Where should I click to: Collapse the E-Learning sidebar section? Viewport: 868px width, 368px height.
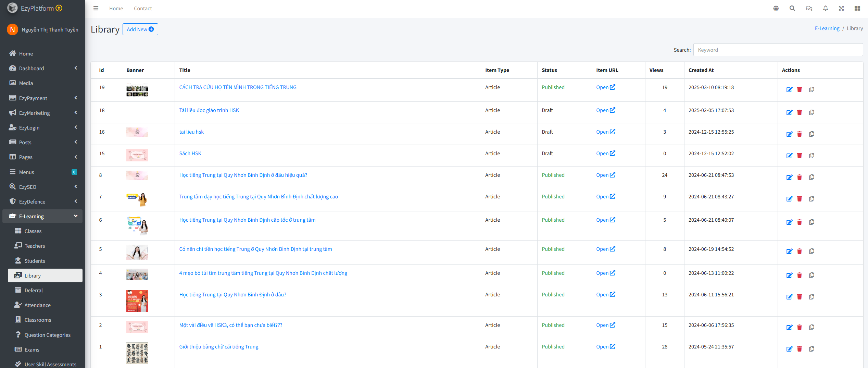click(42, 217)
